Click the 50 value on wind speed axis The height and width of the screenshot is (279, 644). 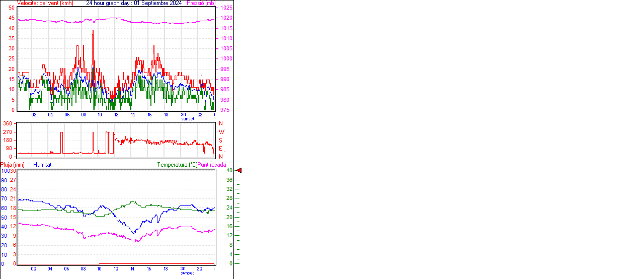[12, 8]
